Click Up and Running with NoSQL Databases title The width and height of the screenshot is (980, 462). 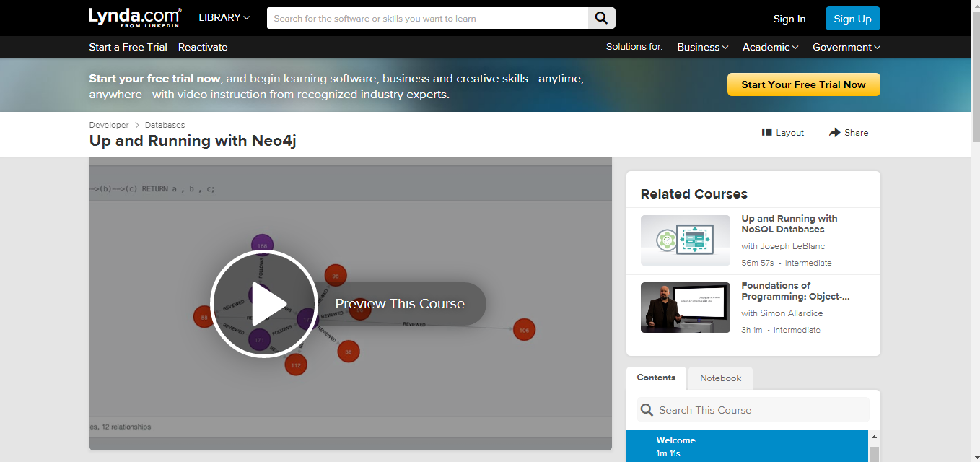pos(789,224)
